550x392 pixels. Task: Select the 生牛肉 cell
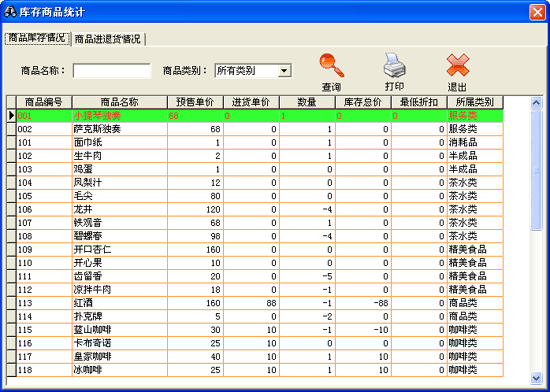point(120,156)
